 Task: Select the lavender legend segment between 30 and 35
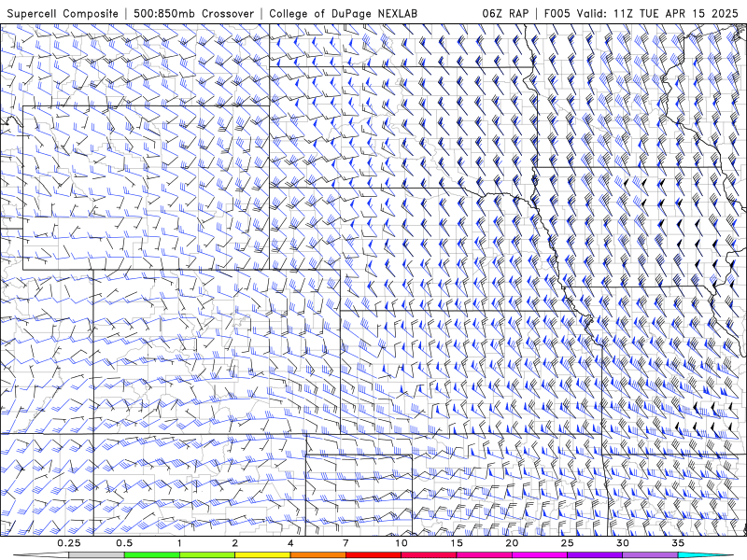650,555
